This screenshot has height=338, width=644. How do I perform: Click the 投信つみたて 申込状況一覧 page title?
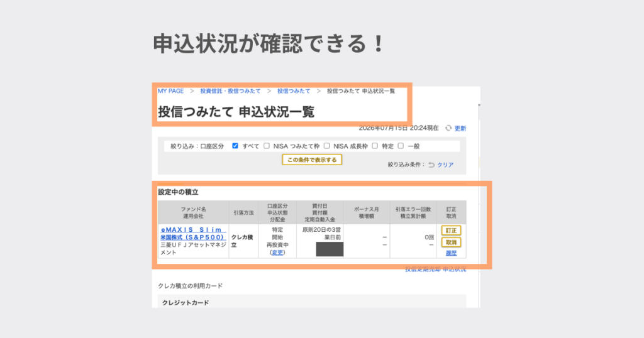pyautogui.click(x=236, y=112)
